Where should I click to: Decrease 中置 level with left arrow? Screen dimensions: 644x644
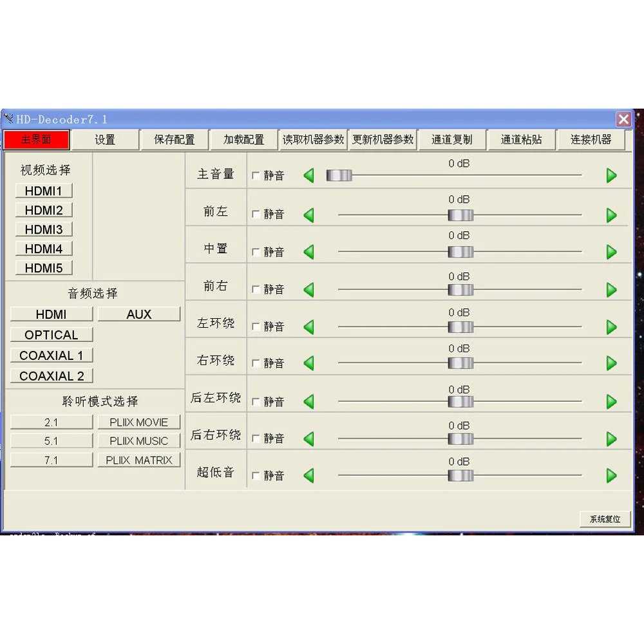pyautogui.click(x=309, y=251)
